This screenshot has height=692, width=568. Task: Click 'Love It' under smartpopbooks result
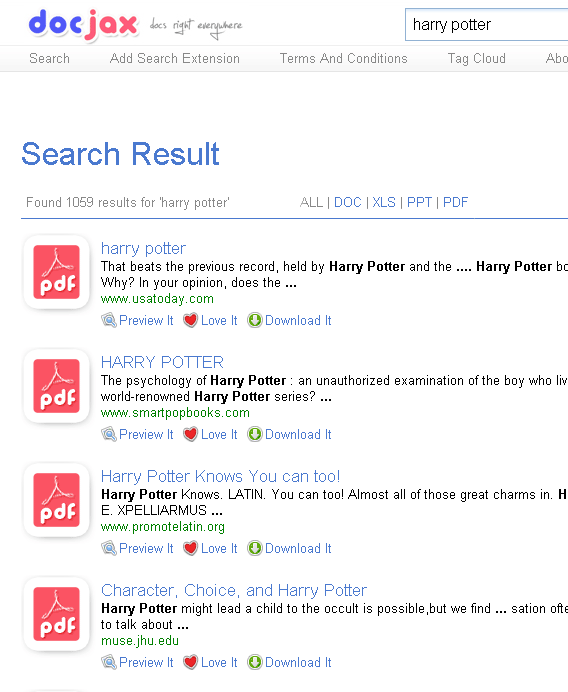point(219,434)
